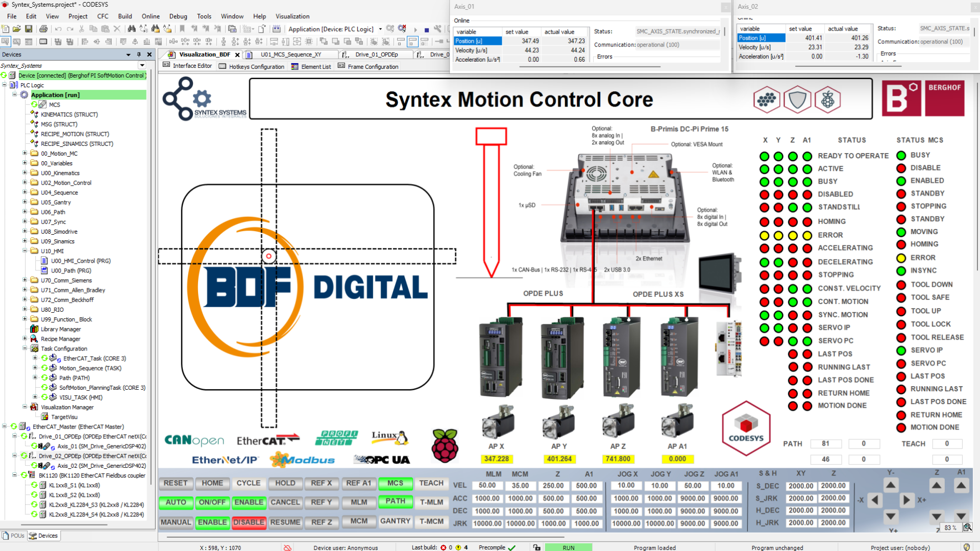Click the HOME button
The width and height of the screenshot is (980, 551).
(212, 483)
